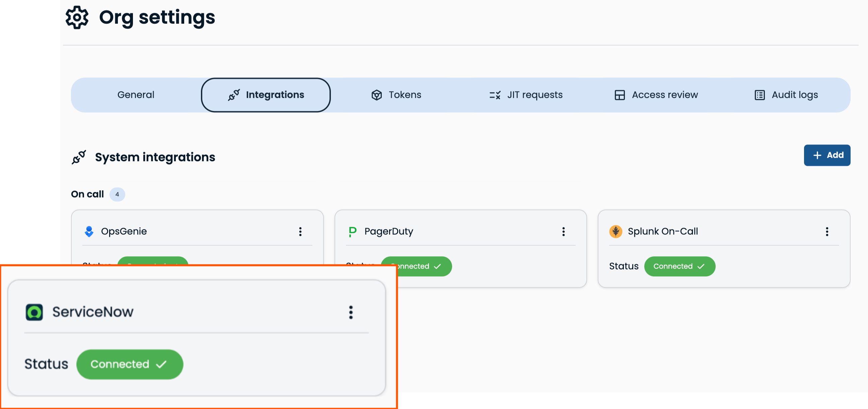Viewport: 868px width, 409px height.
Task: Click the On call count badge
Action: point(117,194)
